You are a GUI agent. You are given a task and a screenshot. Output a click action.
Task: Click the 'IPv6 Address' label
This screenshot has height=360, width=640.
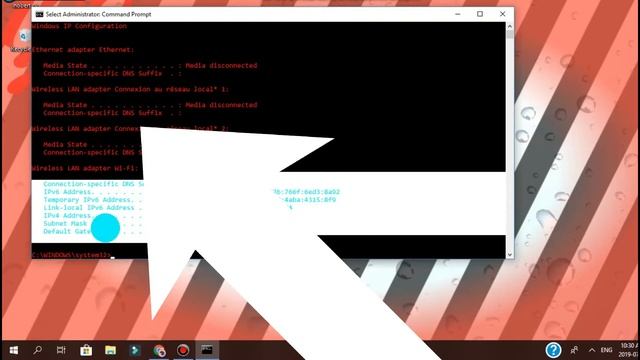(x=67, y=192)
